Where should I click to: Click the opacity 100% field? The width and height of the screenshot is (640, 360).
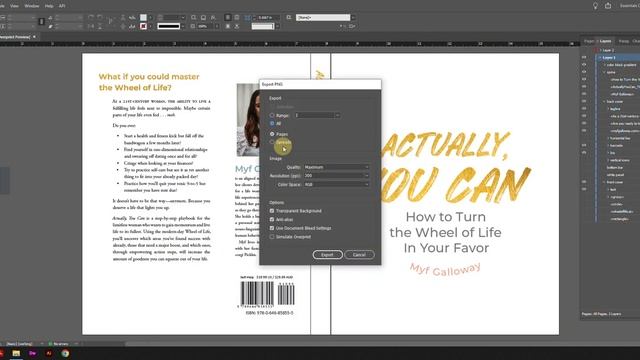[x=206, y=26]
